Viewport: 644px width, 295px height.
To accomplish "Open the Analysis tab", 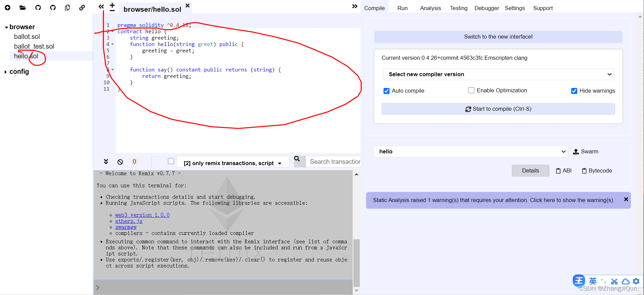I will pos(430,8).
